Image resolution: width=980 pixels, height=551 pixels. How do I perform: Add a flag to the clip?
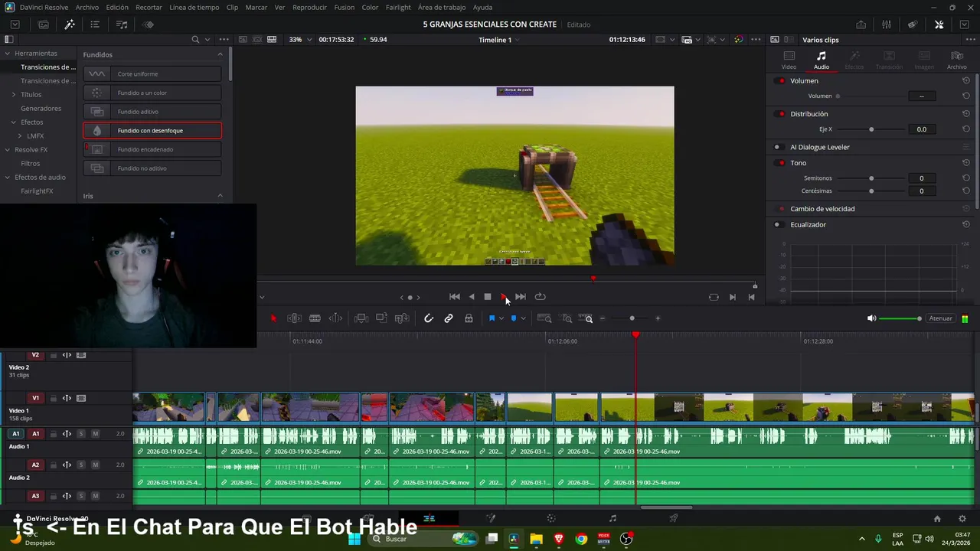492,318
